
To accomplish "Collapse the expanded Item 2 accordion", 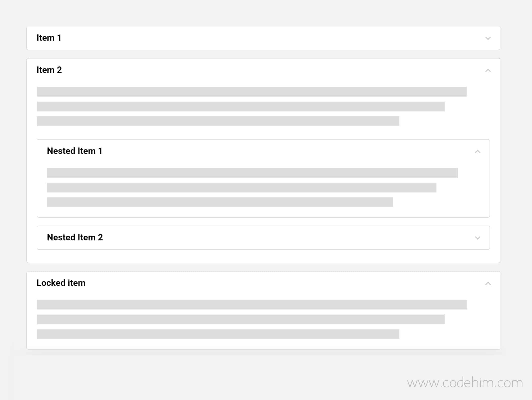I will [x=488, y=70].
